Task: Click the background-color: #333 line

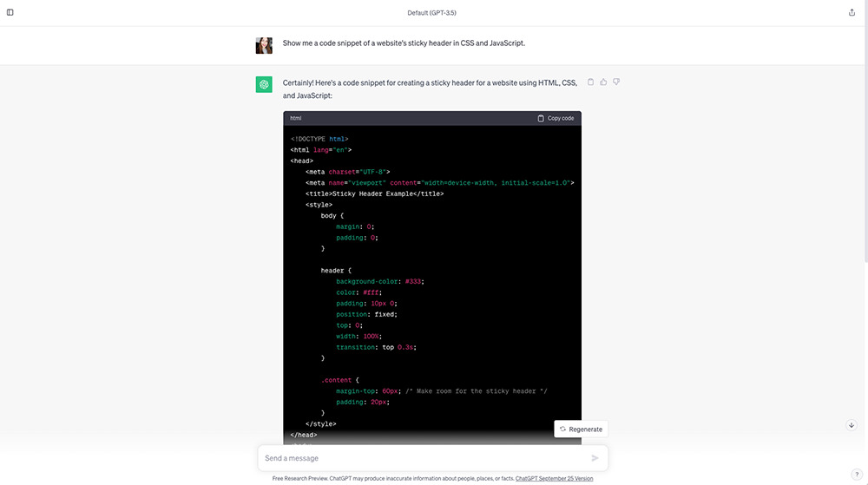Action: pos(380,281)
